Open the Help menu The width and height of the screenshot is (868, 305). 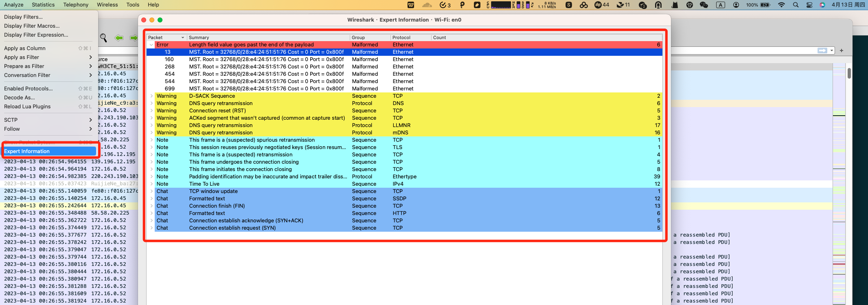click(x=153, y=5)
